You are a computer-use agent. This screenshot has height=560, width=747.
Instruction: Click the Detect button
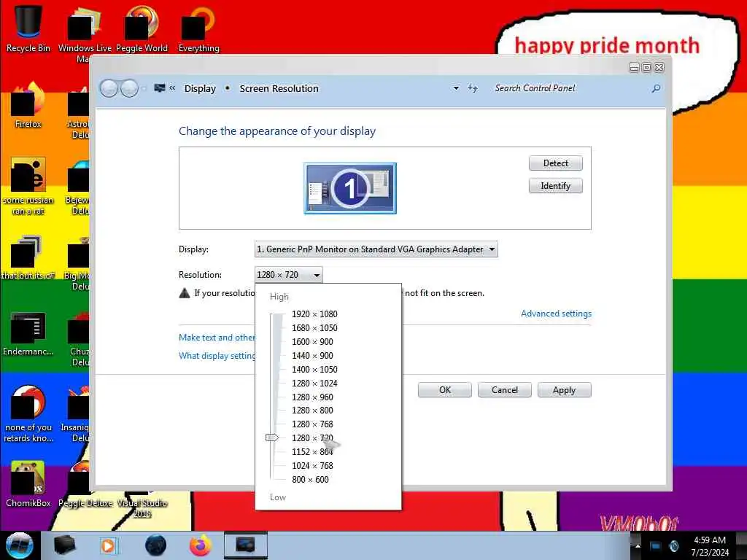click(555, 163)
